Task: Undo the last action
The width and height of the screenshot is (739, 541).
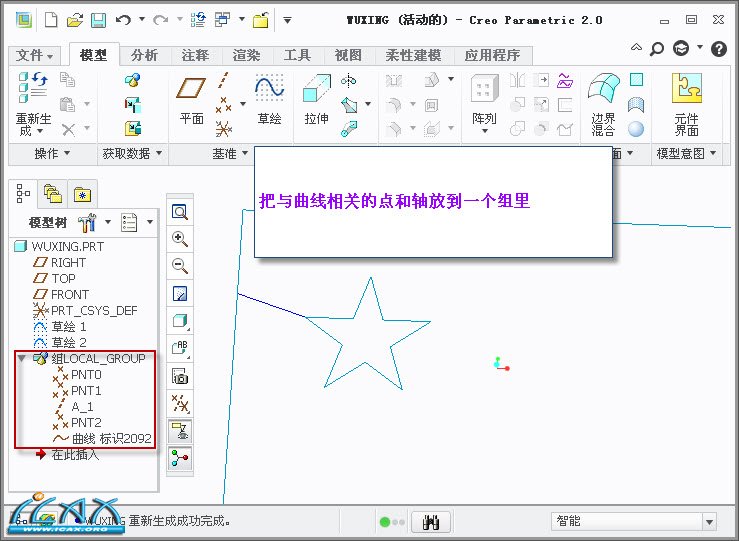Action: (x=123, y=20)
